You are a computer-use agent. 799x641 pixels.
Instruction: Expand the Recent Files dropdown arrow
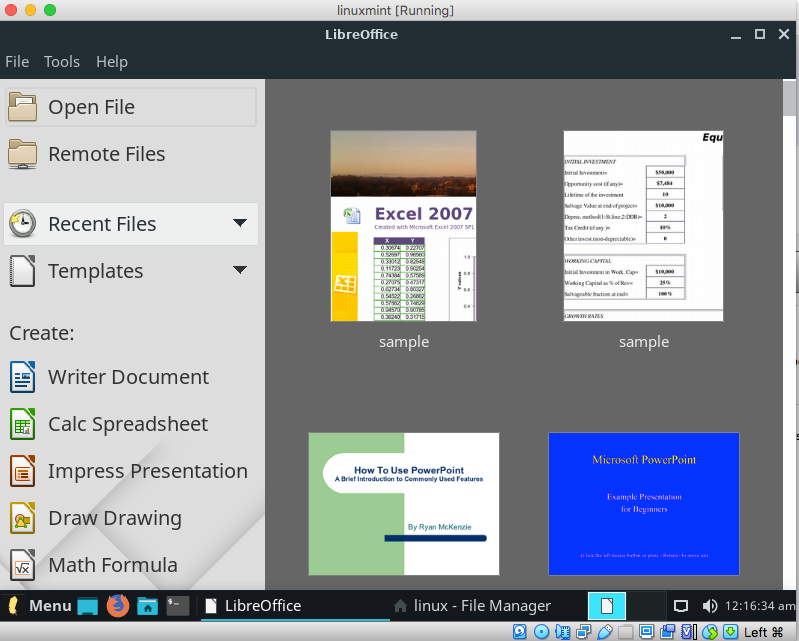(x=240, y=223)
